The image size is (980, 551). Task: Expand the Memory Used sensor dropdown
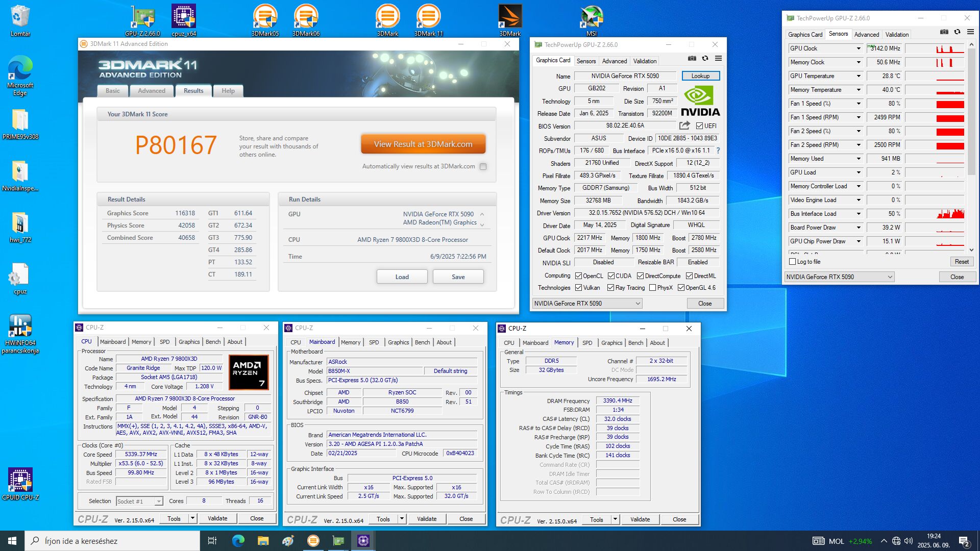[859, 159]
